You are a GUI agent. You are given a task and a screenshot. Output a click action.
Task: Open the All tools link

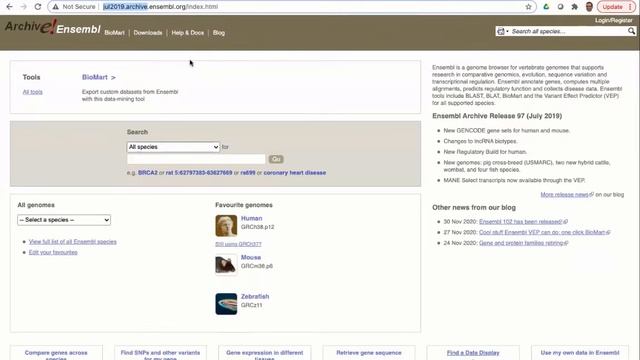pos(33,92)
